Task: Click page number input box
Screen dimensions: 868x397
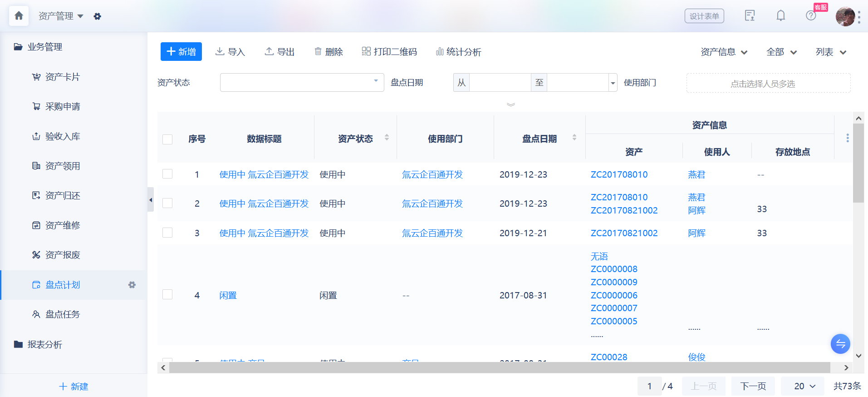Action: coord(650,386)
